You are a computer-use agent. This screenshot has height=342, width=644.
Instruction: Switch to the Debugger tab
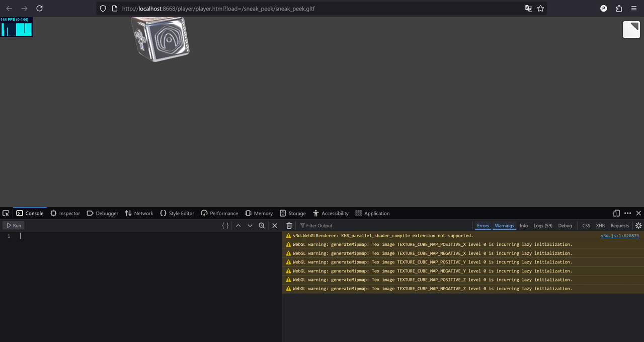tap(102, 213)
